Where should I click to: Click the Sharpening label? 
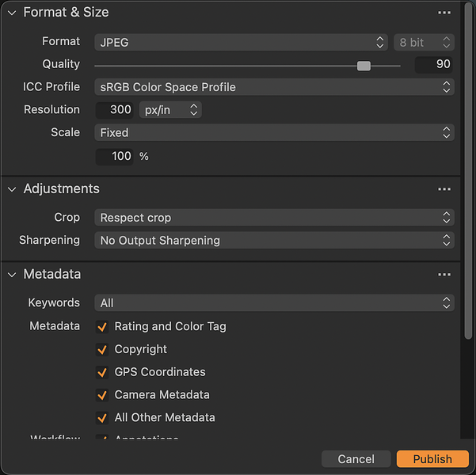coord(49,240)
